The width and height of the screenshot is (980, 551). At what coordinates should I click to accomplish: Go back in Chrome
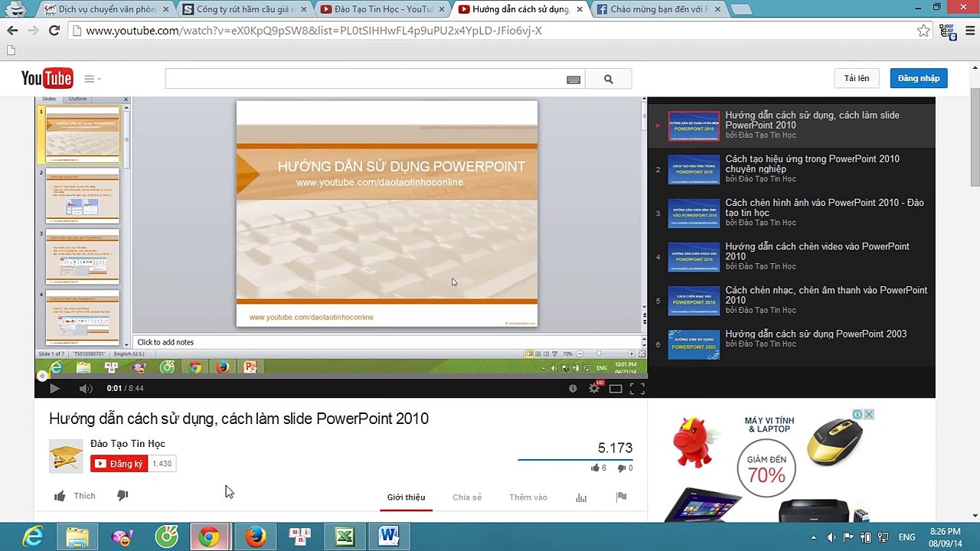tap(12, 31)
